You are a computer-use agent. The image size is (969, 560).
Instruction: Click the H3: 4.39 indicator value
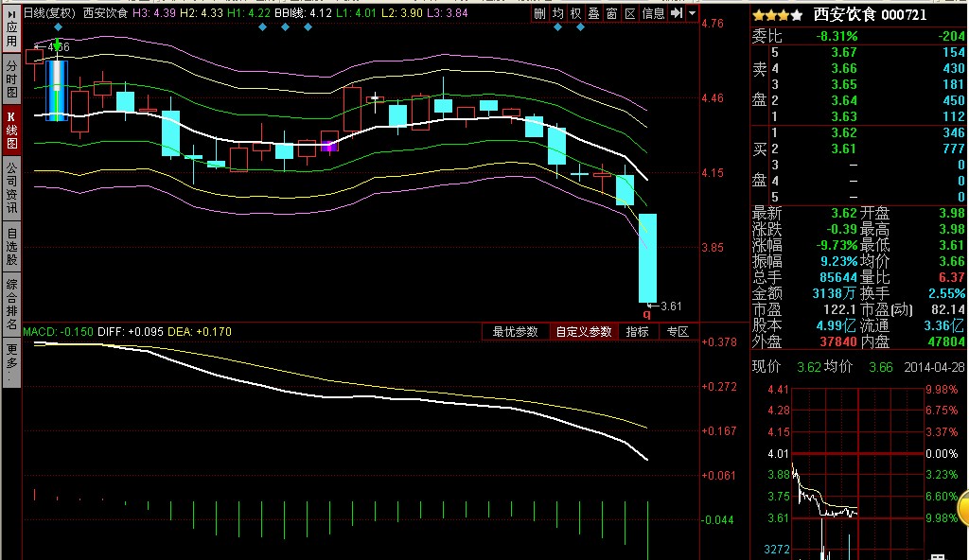coord(154,13)
